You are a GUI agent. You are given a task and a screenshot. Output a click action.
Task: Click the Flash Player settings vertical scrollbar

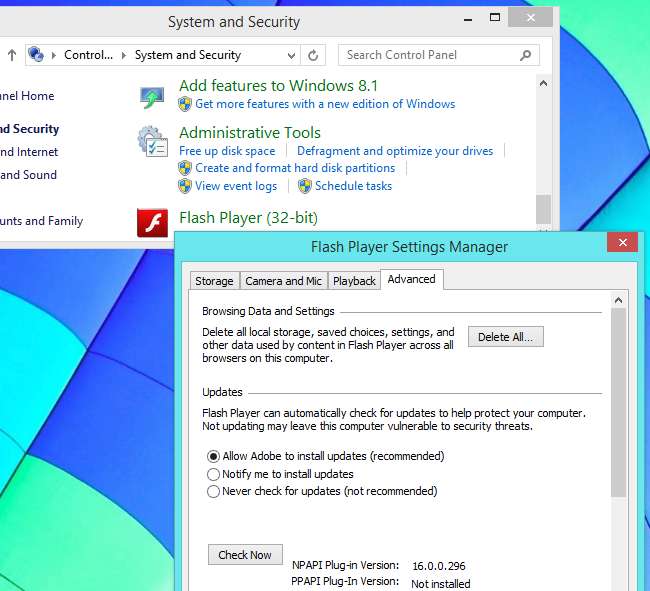[618, 400]
